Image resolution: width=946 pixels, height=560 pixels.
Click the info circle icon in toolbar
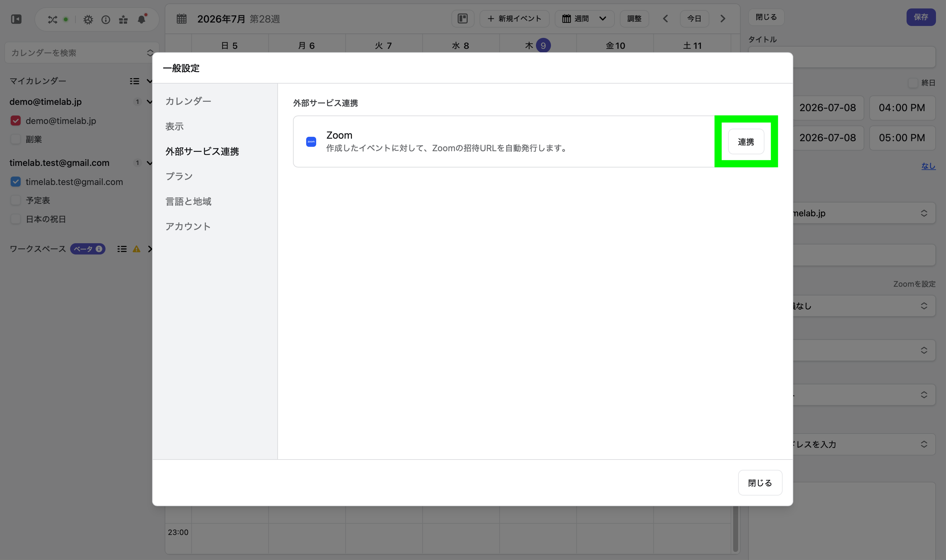[106, 19]
